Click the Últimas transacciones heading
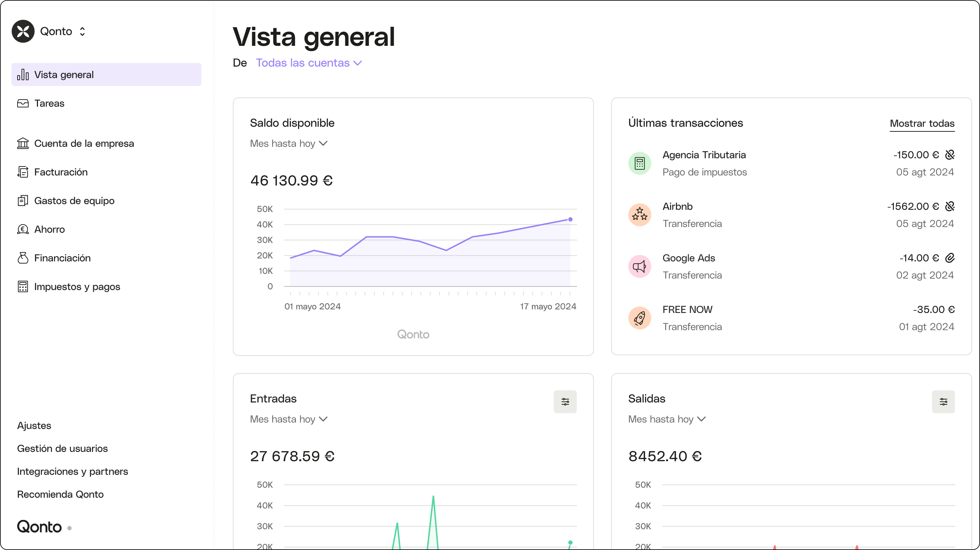Image resolution: width=980 pixels, height=550 pixels. (x=686, y=123)
